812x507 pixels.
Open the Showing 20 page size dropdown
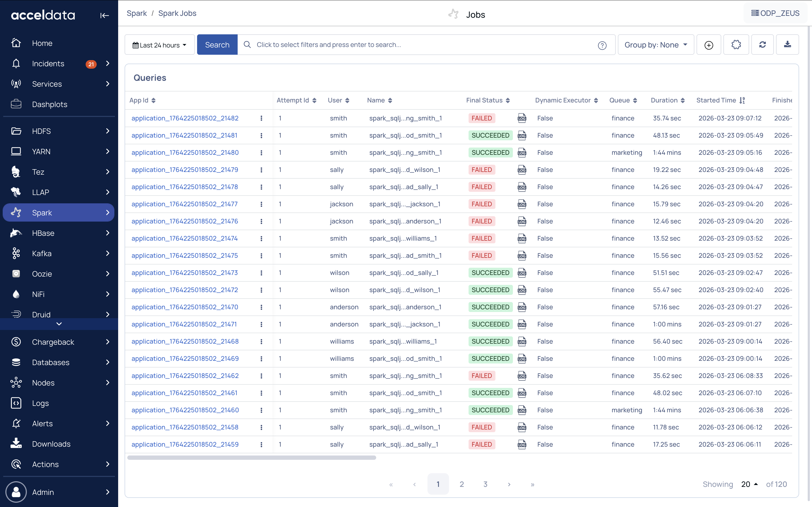[749, 484]
